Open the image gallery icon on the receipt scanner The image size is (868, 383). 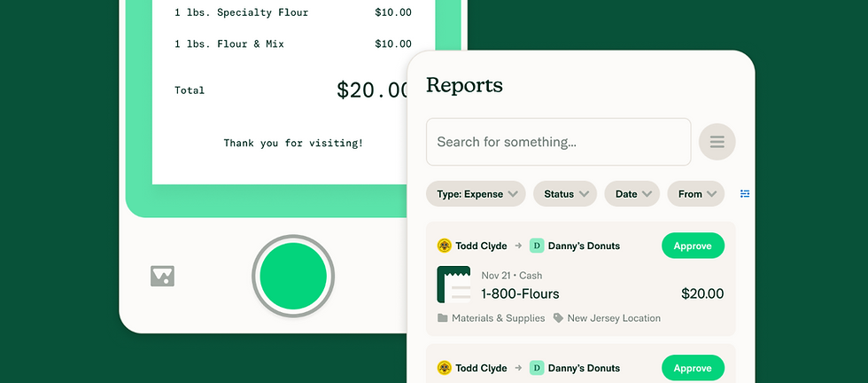tap(162, 276)
